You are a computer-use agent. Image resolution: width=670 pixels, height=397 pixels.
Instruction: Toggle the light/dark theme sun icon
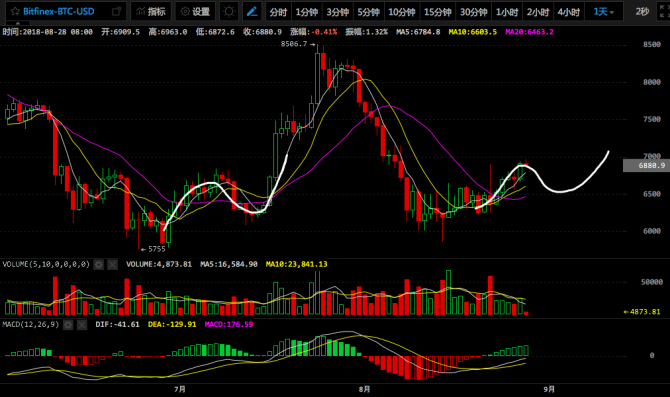click(229, 12)
